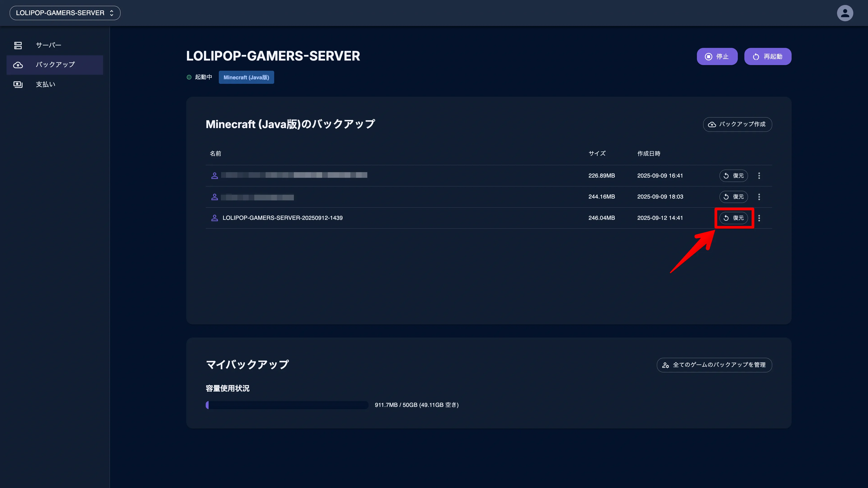Restore LOLIPOP-GAMERS-SERVER-20250912-1439 backup
The height and width of the screenshot is (488, 868).
pyautogui.click(x=733, y=218)
